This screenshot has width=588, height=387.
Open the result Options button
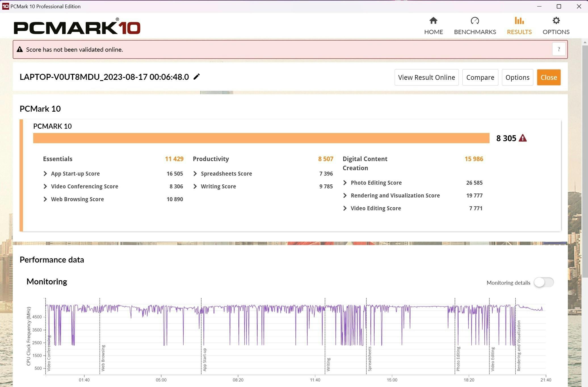click(x=517, y=77)
